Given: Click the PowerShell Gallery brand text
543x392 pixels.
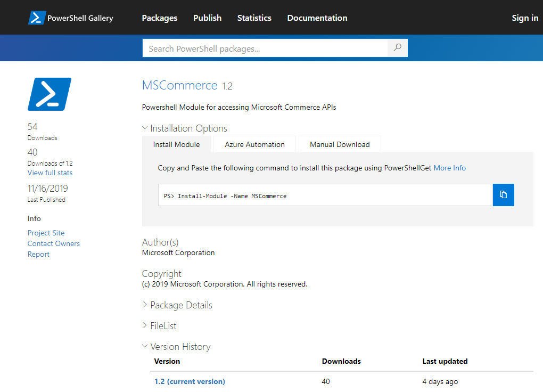Looking at the screenshot, I should click(80, 18).
